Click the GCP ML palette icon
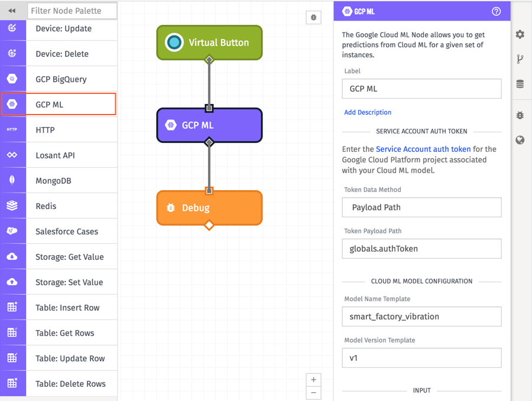532x401 pixels. tap(12, 104)
